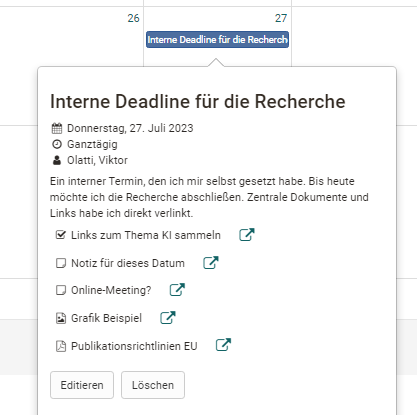The width and height of the screenshot is (417, 415).
Task: Click the clock icon beside Ganztägig
Action: click(57, 144)
